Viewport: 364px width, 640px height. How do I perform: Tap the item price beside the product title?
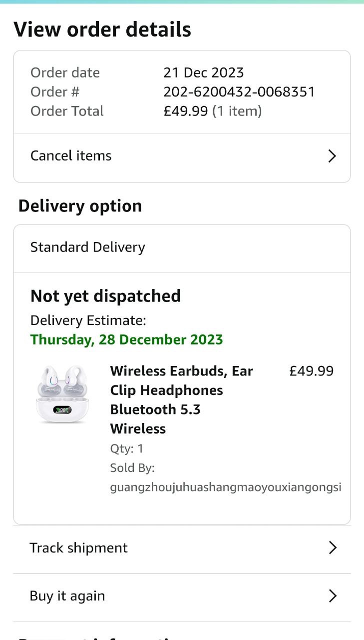coord(311,371)
